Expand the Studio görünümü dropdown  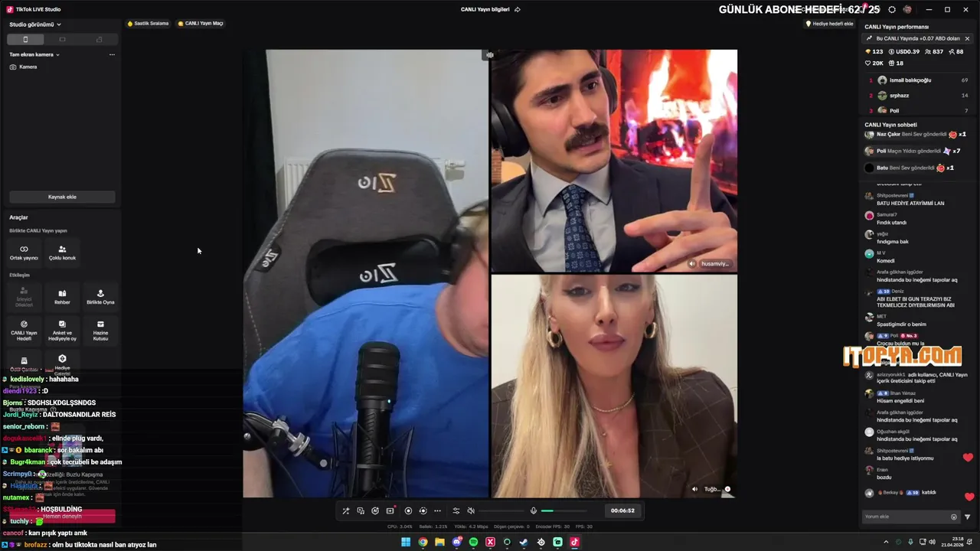35,24
